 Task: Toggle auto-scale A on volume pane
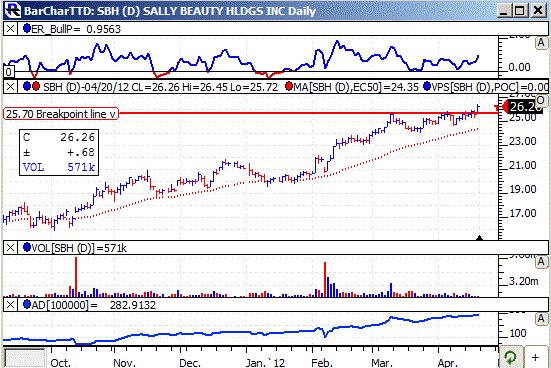pyautogui.click(x=541, y=262)
